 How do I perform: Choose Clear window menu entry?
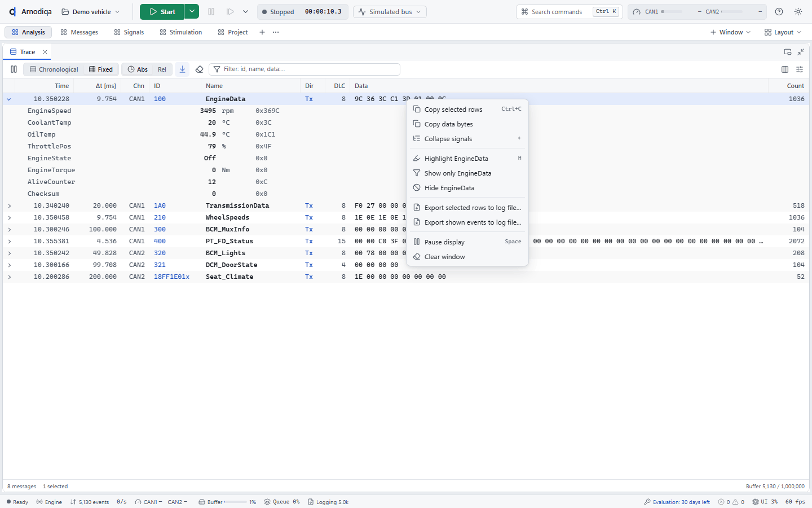tap(467, 257)
